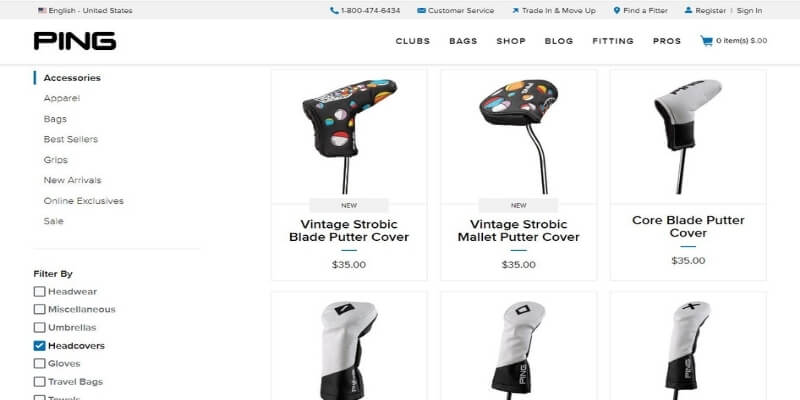Open the shopping cart icon
Viewport: 800px width, 400px height.
pos(706,41)
